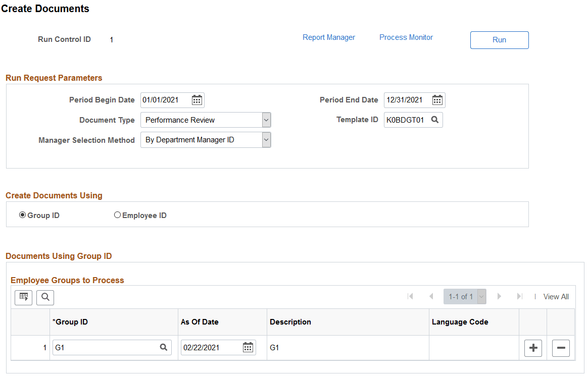Open the 1-1 of 1 row count dropdown

[481, 296]
